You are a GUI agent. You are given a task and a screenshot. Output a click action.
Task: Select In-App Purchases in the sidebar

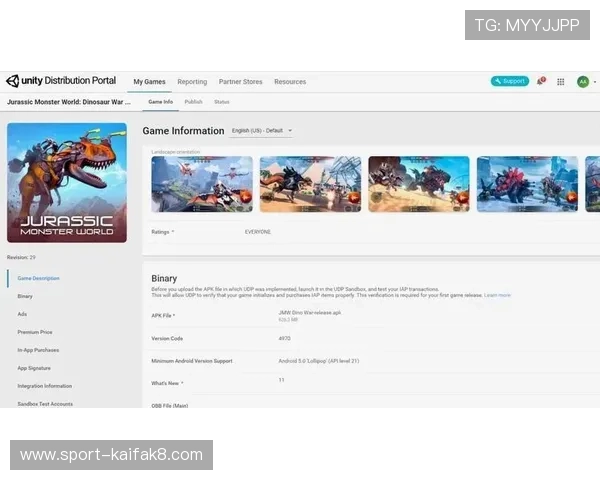click(x=38, y=350)
